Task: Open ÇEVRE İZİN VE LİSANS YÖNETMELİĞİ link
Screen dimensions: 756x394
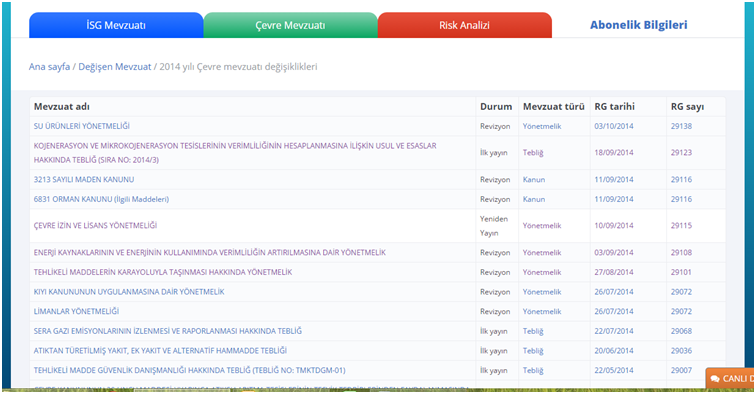Action: click(95, 225)
